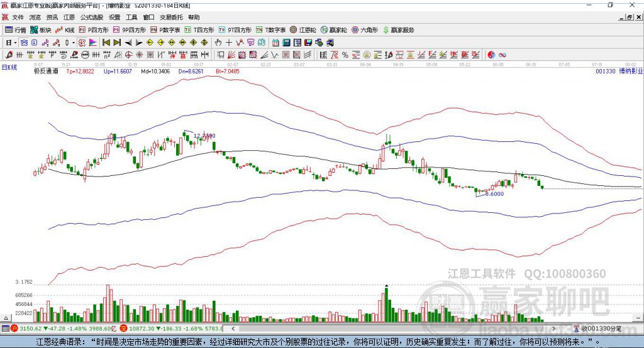The image size is (644, 348).
Task: Open the 公式选股 menu
Action: coord(91,18)
